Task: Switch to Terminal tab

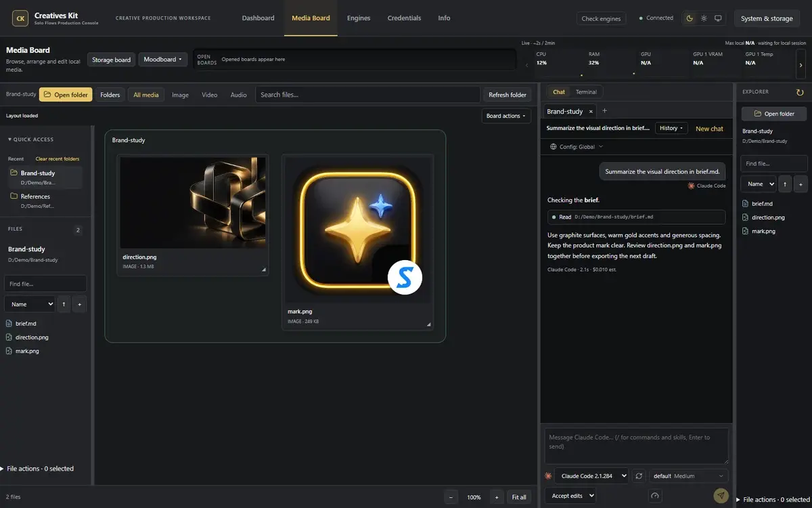Action: click(x=586, y=92)
